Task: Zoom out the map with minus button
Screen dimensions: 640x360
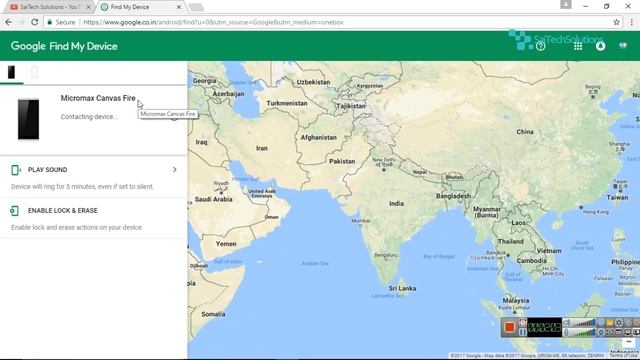Action: 629,342
